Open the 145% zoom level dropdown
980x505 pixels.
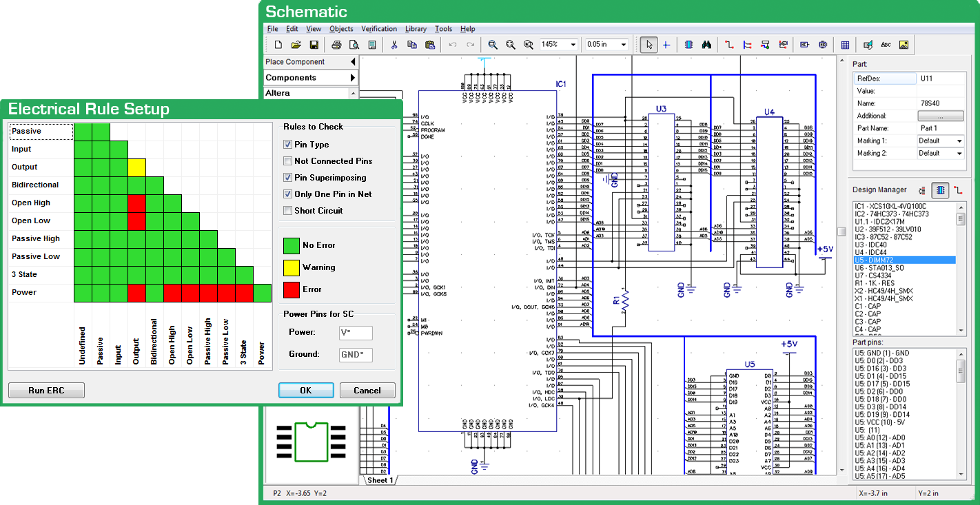click(573, 45)
